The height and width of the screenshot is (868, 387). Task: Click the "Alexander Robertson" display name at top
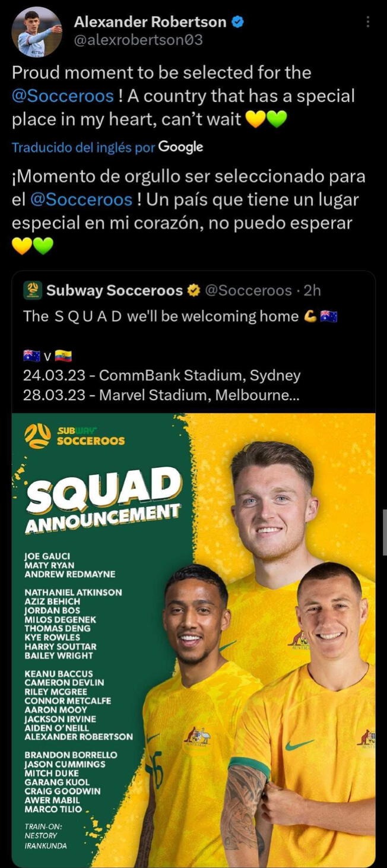[x=150, y=23]
